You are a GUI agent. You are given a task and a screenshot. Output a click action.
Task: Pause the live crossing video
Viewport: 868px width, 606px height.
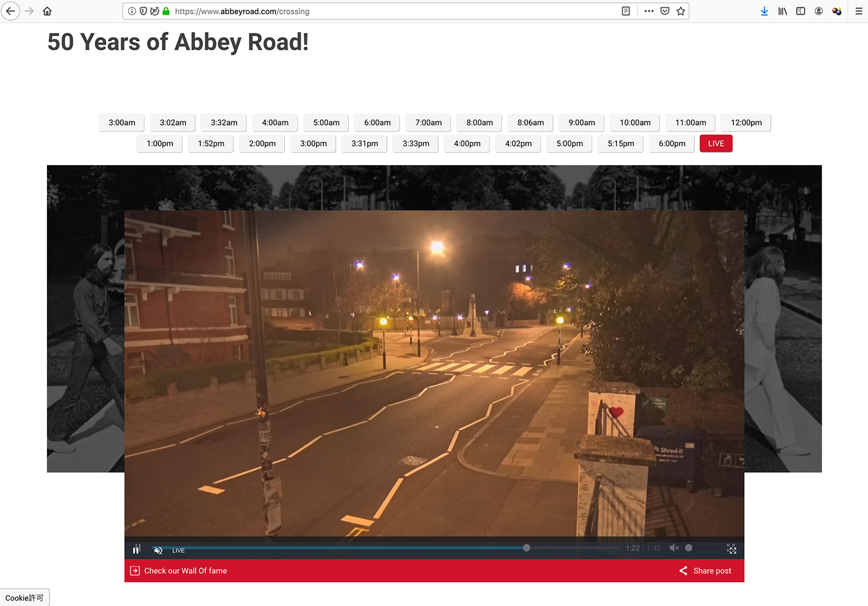tap(136, 549)
